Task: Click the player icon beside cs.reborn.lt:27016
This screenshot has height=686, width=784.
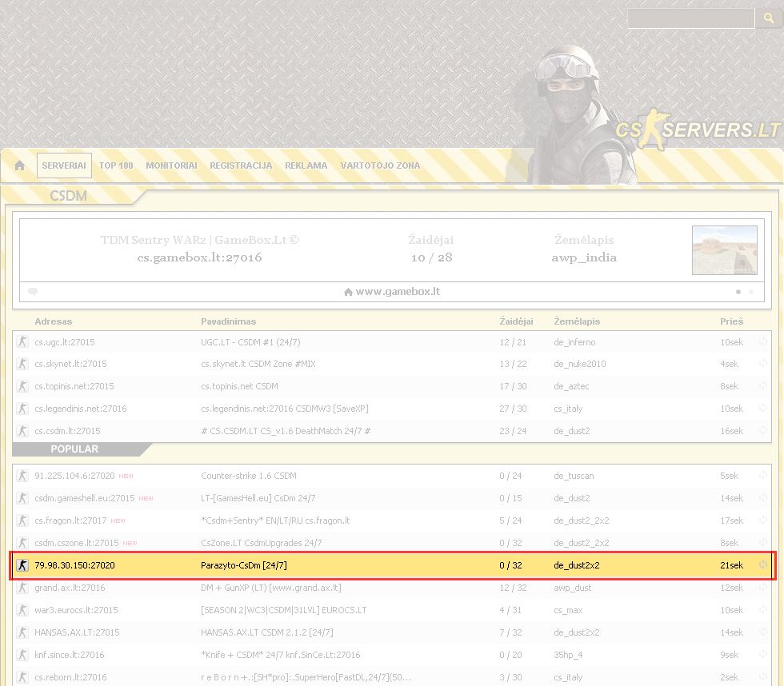Action: (x=22, y=677)
